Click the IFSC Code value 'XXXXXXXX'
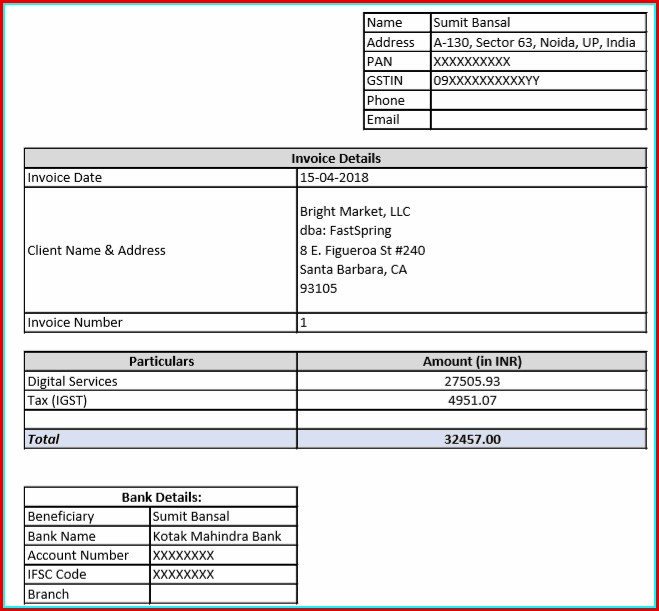Image resolution: width=659 pixels, height=611 pixels. pyautogui.click(x=224, y=574)
